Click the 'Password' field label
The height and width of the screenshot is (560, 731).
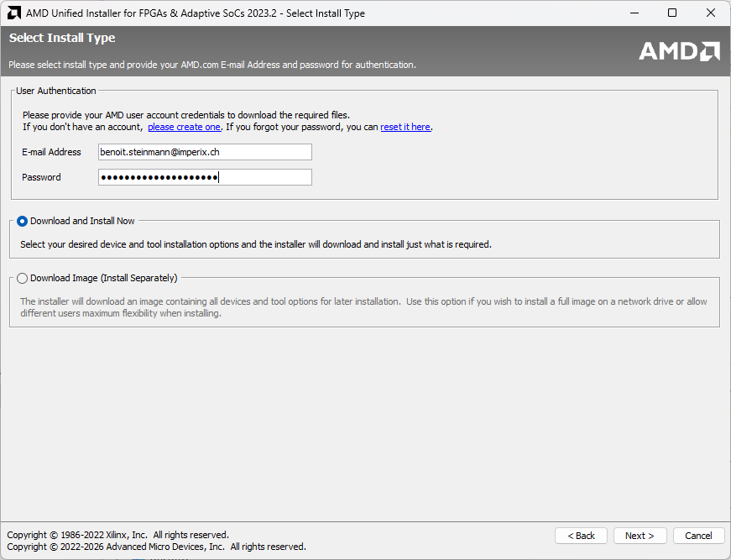pos(41,177)
